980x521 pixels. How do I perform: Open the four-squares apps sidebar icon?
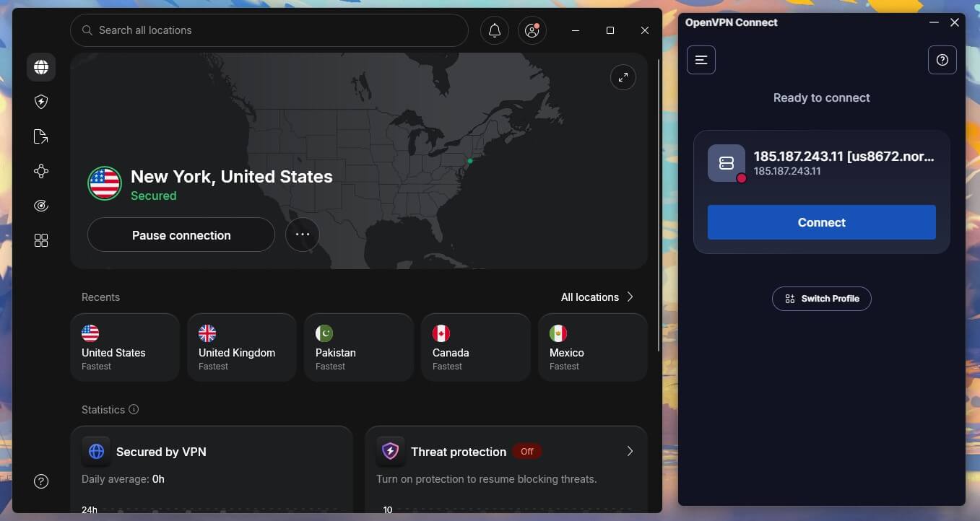point(41,240)
